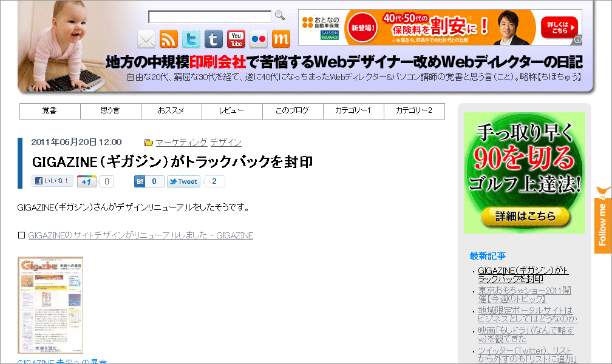Click the Facebook いいね！ button
Viewport: 612px width, 364px height.
click(x=52, y=181)
